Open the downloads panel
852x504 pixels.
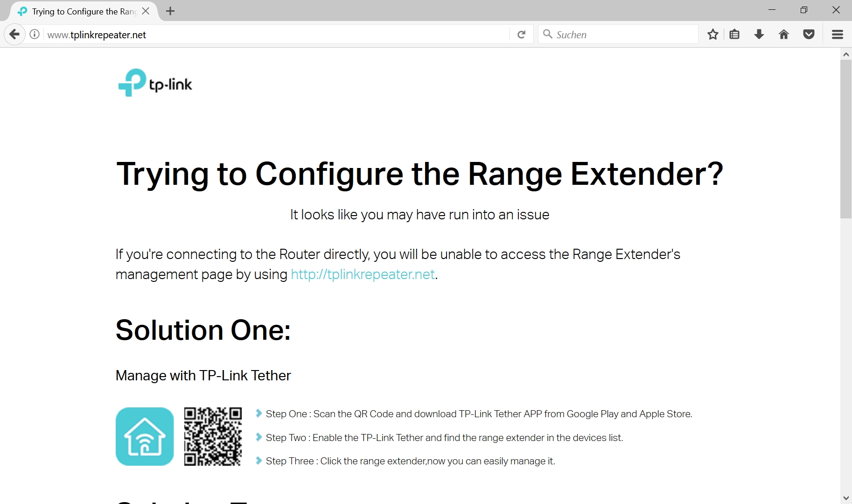[x=759, y=35]
